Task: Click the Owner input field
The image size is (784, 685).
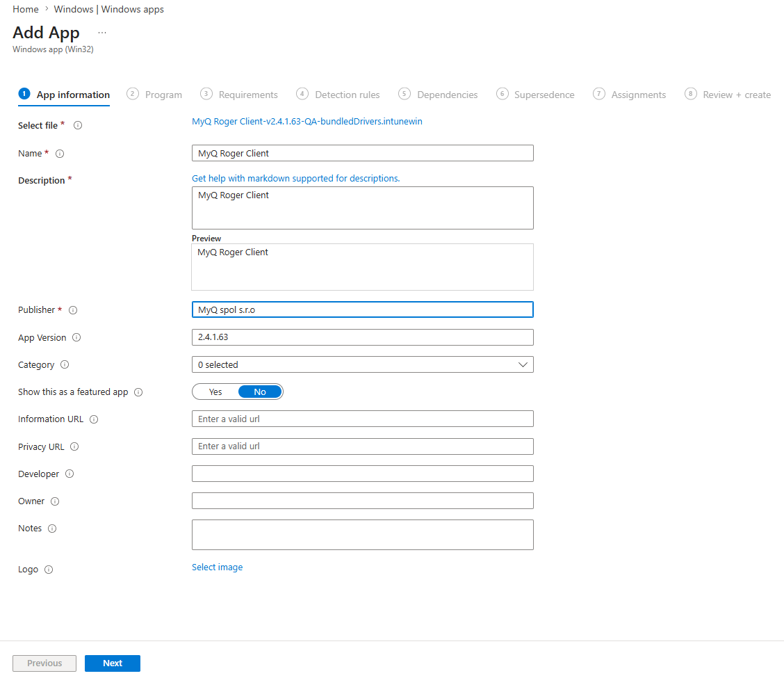Action: pos(363,501)
